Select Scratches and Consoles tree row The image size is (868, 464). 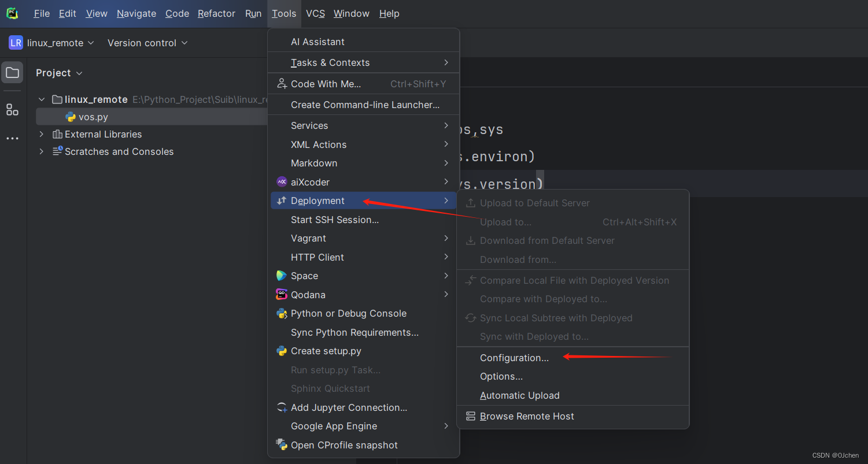[153, 151]
